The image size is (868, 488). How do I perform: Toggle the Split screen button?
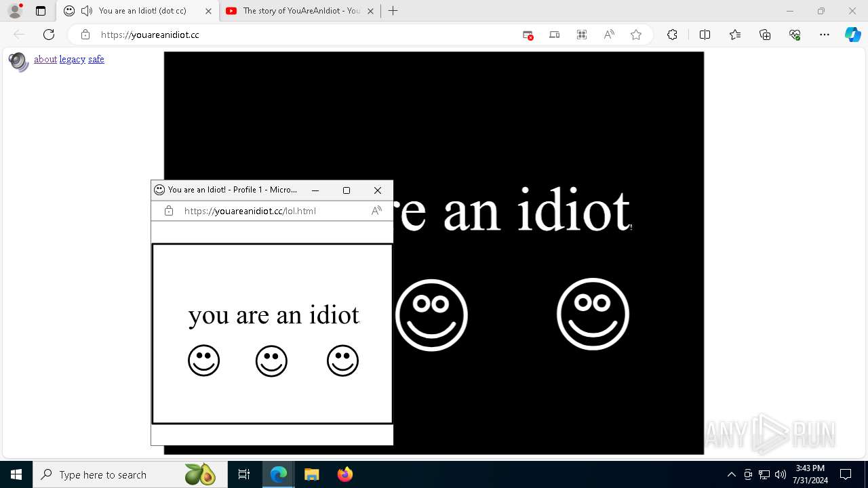(705, 35)
